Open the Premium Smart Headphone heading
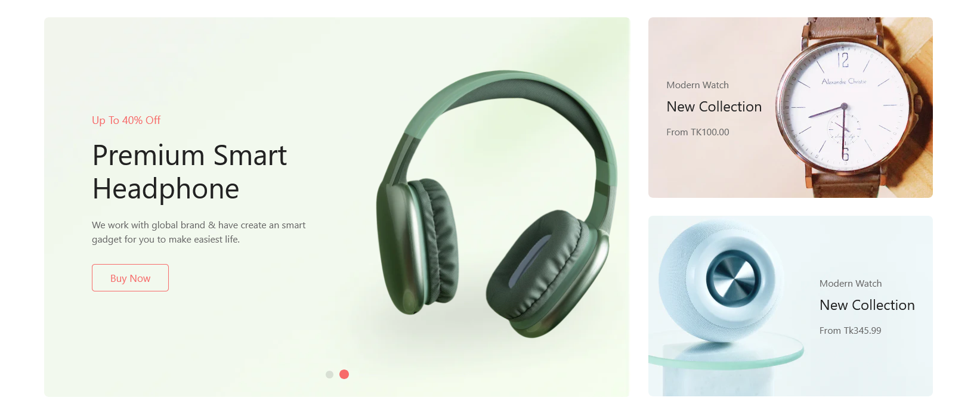The height and width of the screenshot is (416, 980). point(190,172)
